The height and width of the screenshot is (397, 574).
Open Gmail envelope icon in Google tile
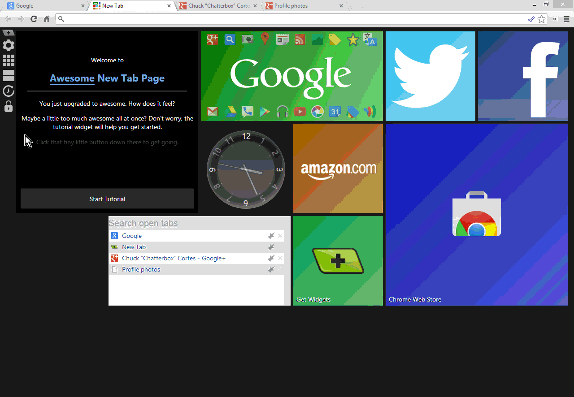click(x=212, y=111)
